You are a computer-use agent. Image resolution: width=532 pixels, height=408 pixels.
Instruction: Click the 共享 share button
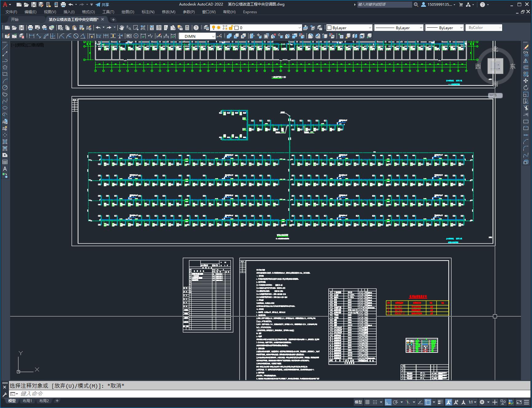103,5
